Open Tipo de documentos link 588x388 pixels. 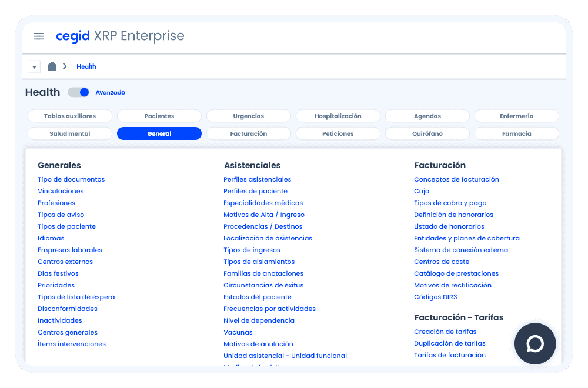[71, 179]
